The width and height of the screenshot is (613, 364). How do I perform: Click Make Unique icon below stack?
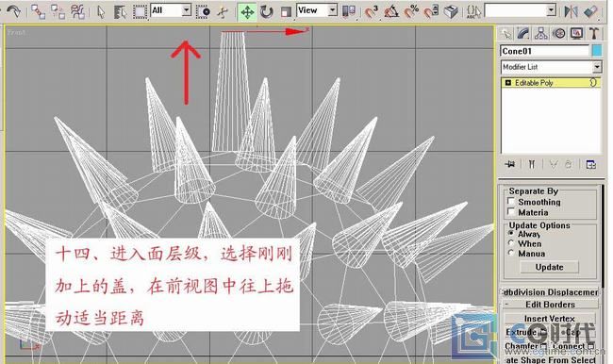(x=554, y=165)
